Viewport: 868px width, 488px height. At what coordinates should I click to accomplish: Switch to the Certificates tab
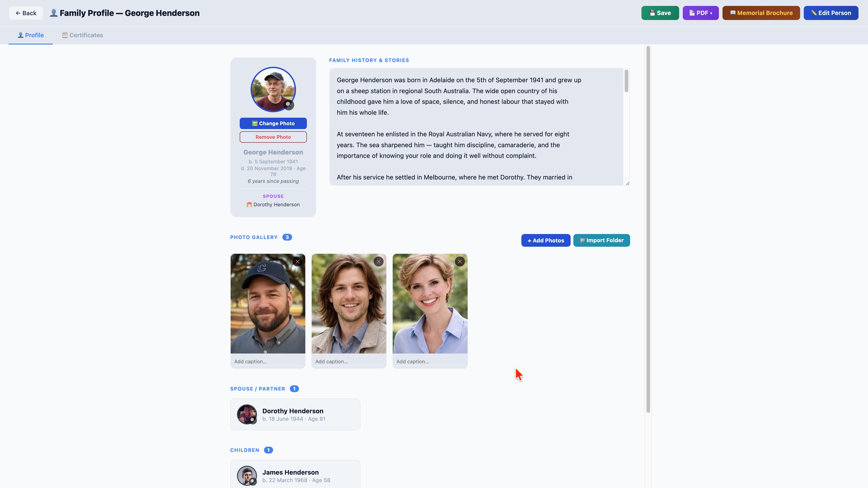point(83,35)
